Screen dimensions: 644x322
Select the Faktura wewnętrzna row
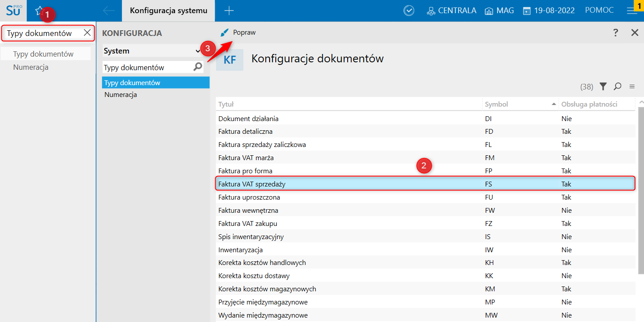426,210
